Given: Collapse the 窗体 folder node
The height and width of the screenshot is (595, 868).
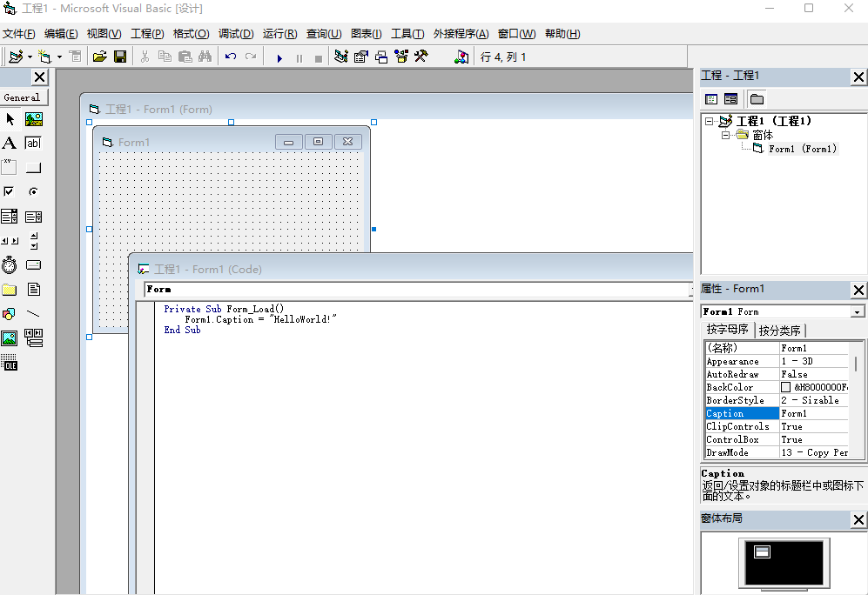Looking at the screenshot, I should [x=725, y=135].
